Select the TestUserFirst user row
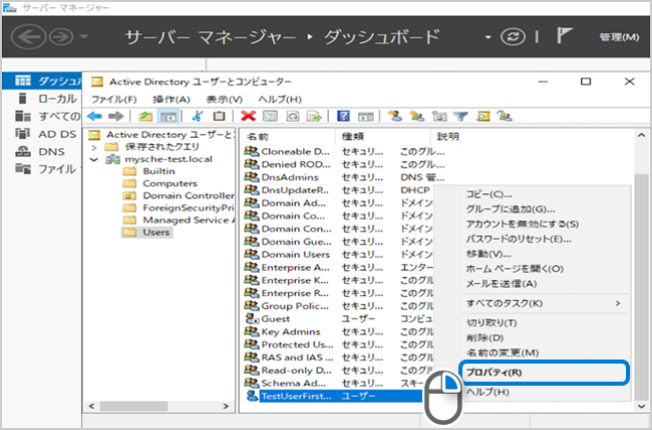The width and height of the screenshot is (652, 430). pyautogui.click(x=333, y=396)
